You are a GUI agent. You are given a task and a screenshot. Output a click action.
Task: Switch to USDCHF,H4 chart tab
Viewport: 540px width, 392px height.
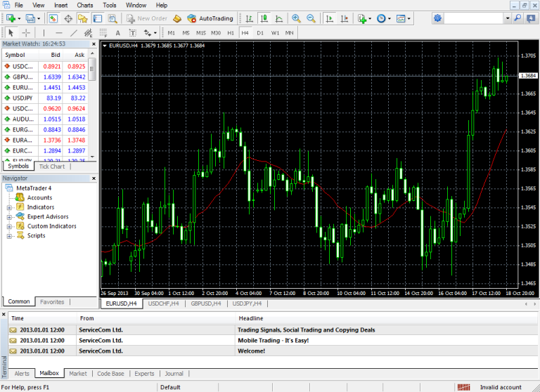164,303
